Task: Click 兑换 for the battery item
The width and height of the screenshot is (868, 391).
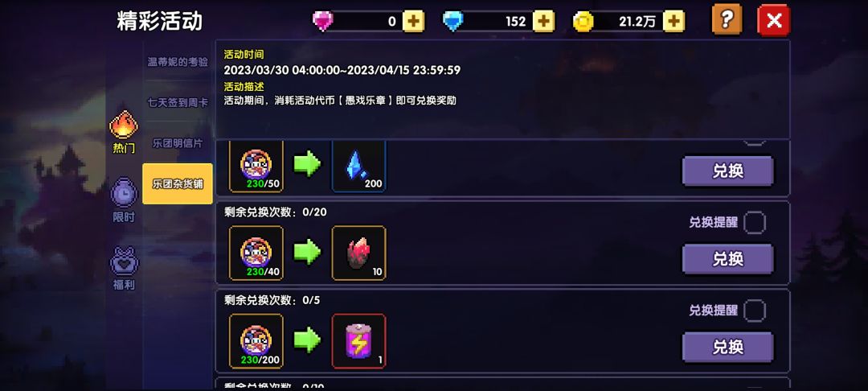Action: pyautogui.click(x=727, y=348)
